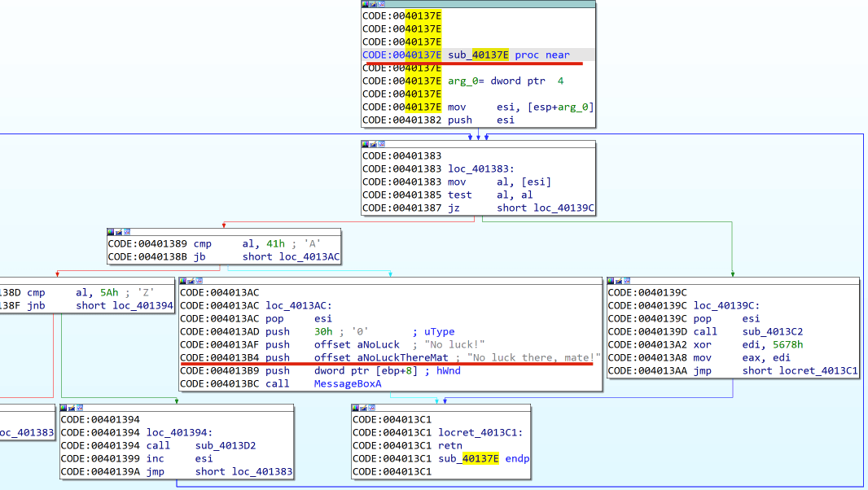Click the 'offset aNoLuckThereMat' operand
The width and height of the screenshot is (868, 490).
[381, 357]
